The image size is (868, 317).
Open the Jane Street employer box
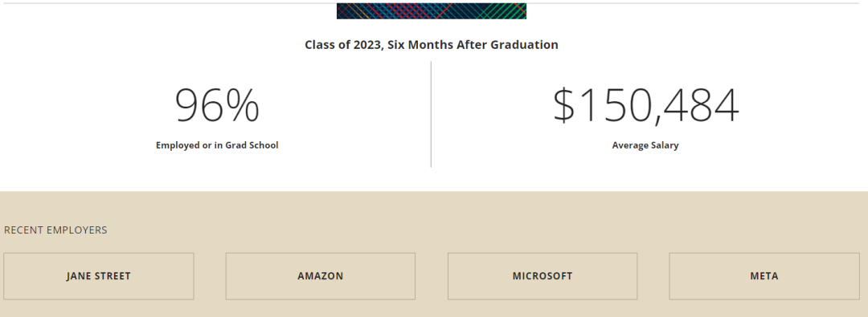tap(99, 276)
